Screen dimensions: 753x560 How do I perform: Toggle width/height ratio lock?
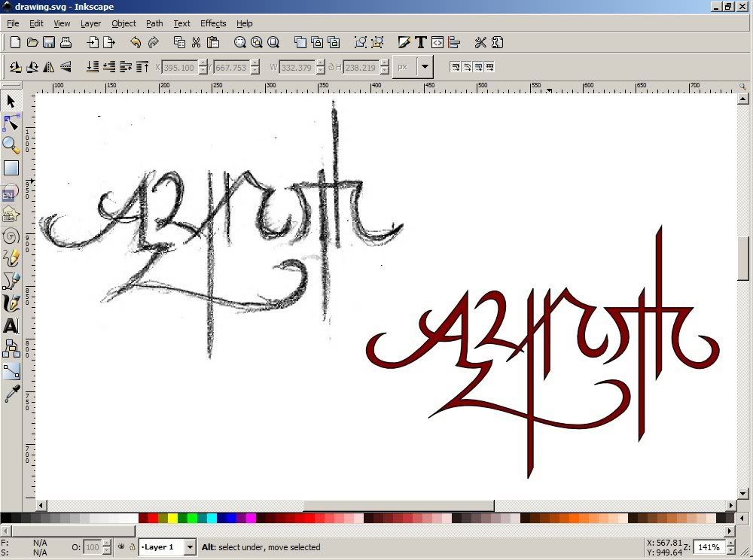coord(331,67)
